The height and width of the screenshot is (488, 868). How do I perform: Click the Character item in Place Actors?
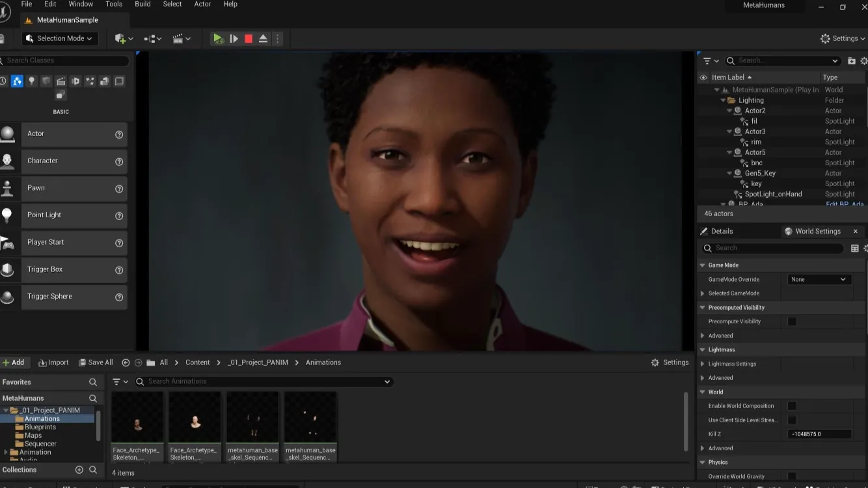pyautogui.click(x=64, y=161)
